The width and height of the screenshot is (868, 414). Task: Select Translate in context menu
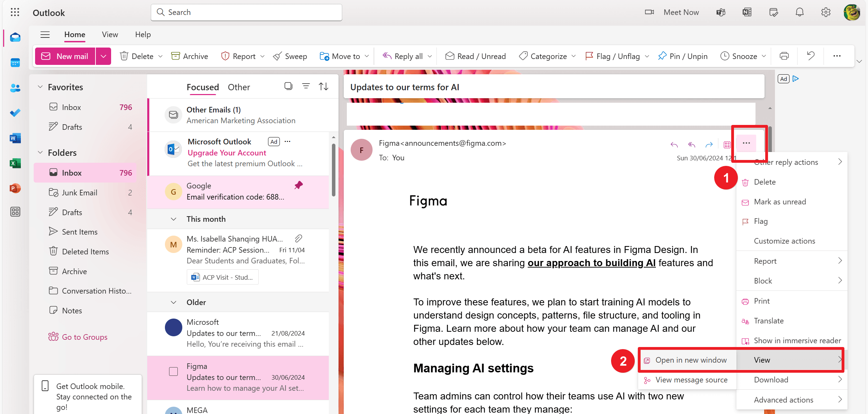tap(792, 321)
